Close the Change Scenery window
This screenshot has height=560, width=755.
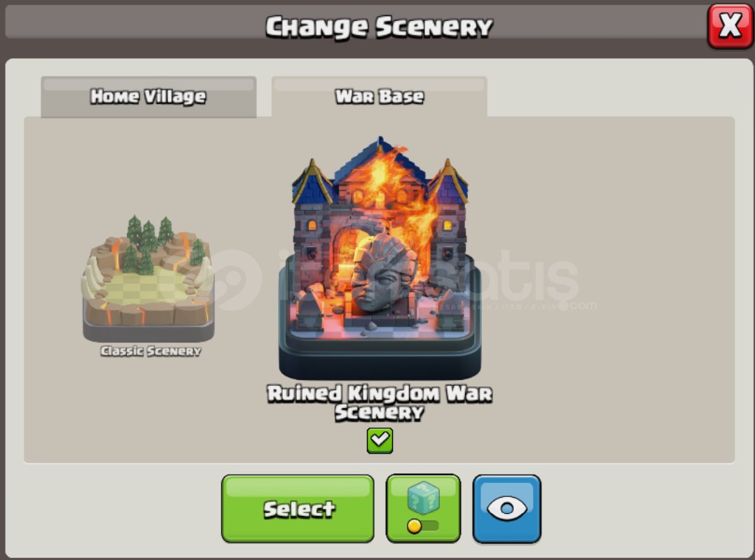click(730, 26)
